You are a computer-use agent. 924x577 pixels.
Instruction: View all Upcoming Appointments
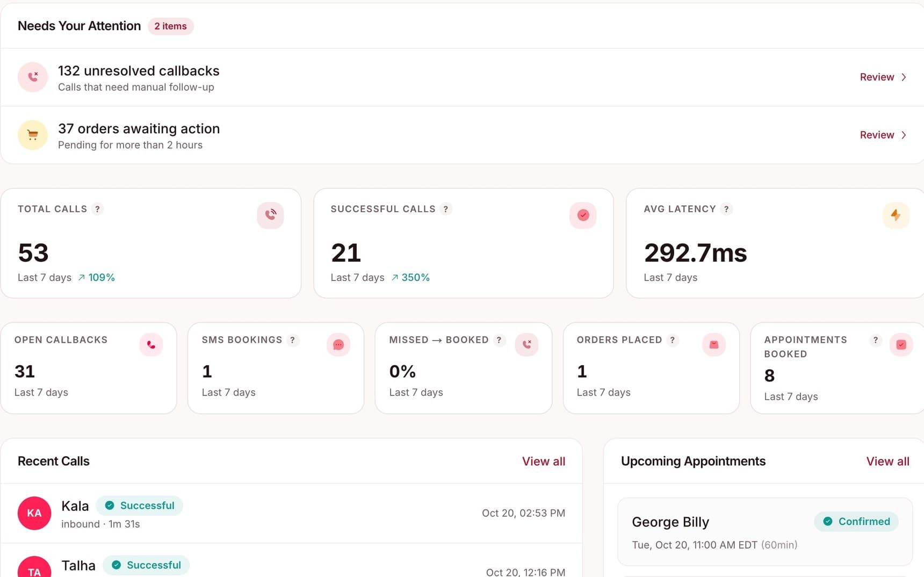pyautogui.click(x=887, y=461)
